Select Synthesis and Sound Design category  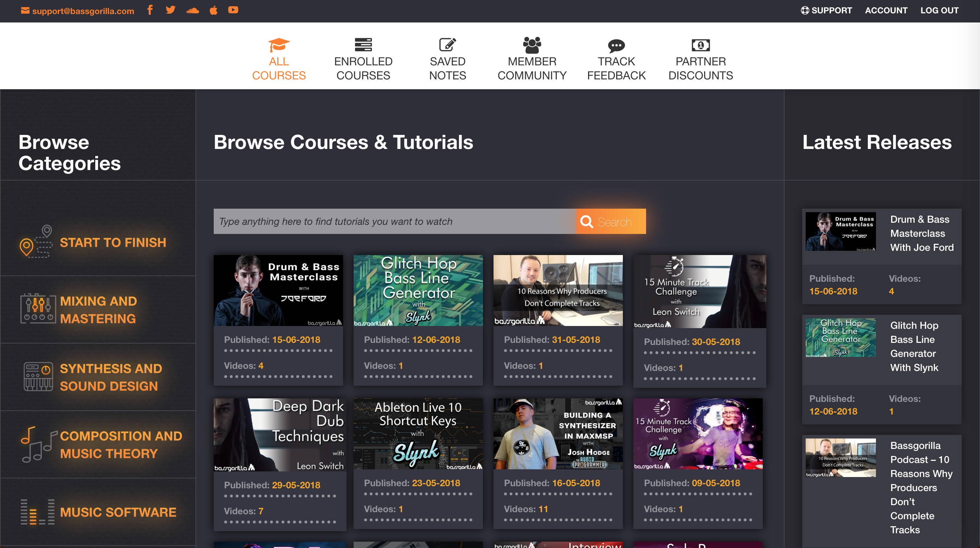tap(111, 377)
